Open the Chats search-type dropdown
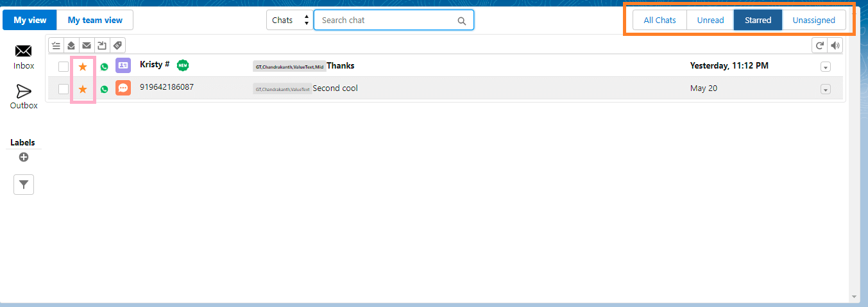The image size is (868, 307). (290, 20)
